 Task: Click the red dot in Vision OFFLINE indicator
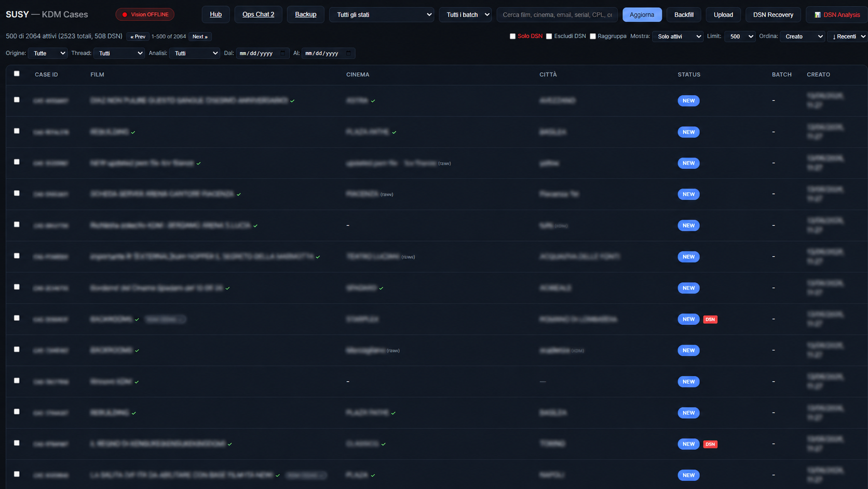click(125, 15)
